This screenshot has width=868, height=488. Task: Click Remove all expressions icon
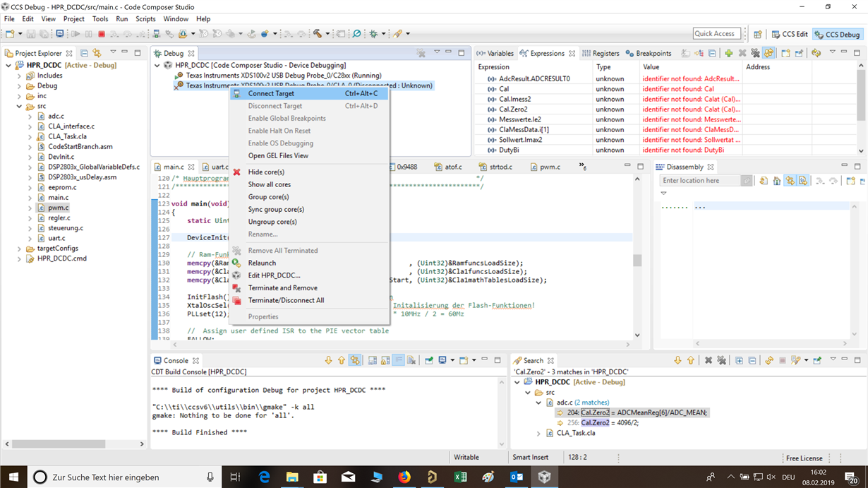coord(756,53)
